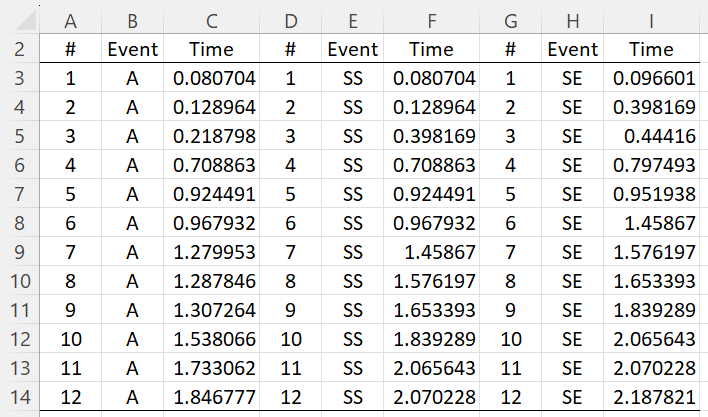Select value 1.839289 in column I
This screenshot has width=708, height=417.
652,310
